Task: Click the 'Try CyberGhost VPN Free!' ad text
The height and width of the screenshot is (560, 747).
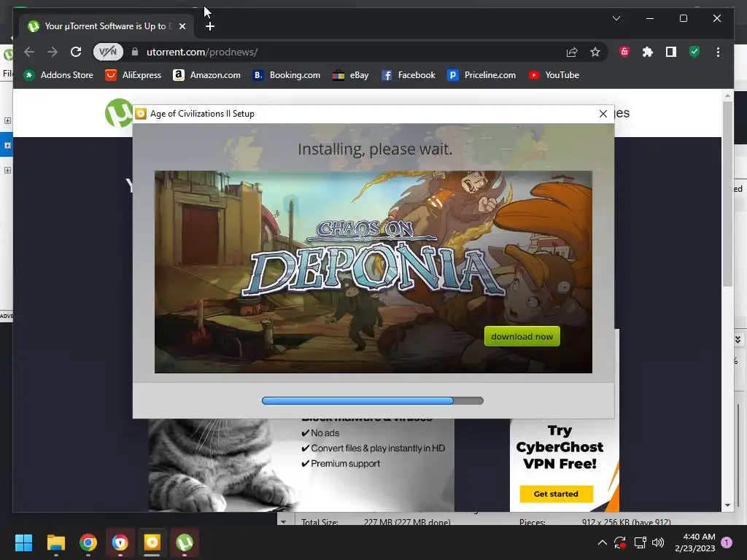Action: (560, 447)
